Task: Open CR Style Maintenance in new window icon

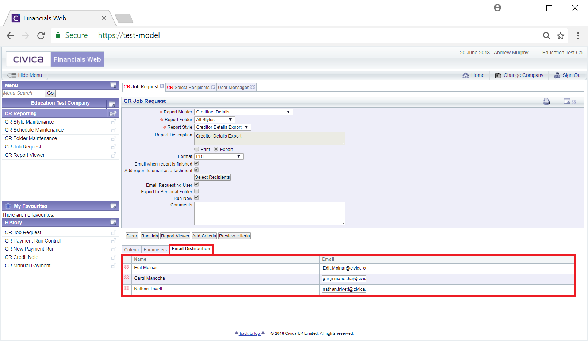Action: 114,122
